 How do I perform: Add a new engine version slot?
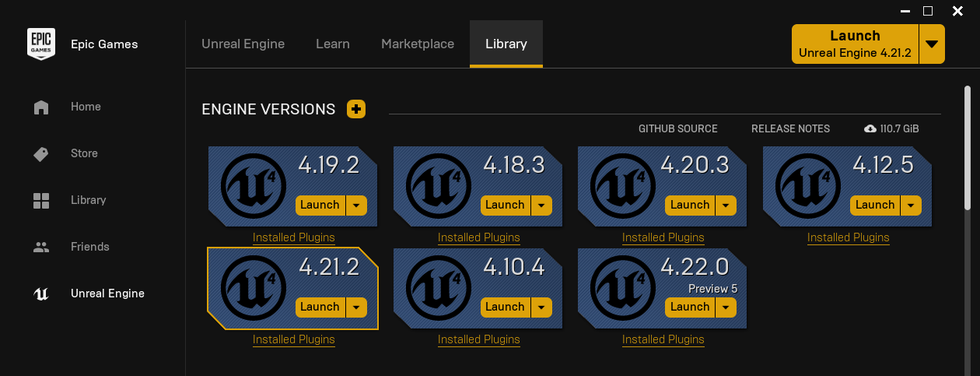click(x=356, y=109)
